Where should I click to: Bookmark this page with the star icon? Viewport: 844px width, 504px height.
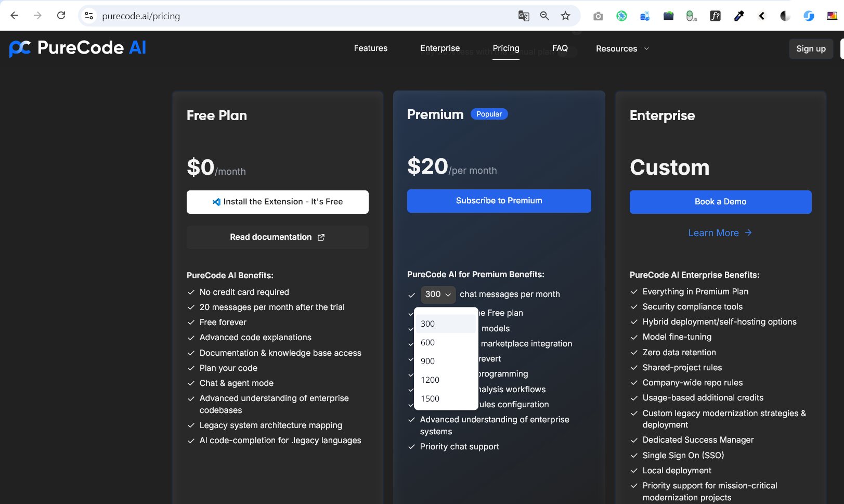(x=565, y=16)
